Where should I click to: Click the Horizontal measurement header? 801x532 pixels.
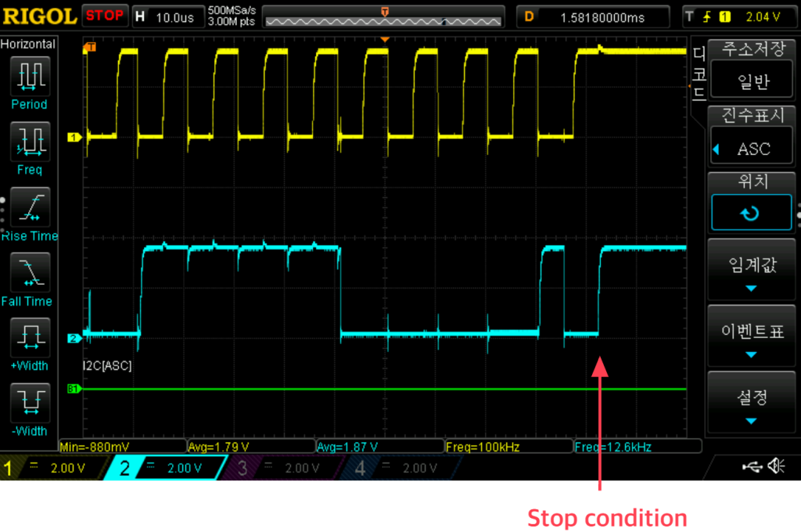click(28, 44)
